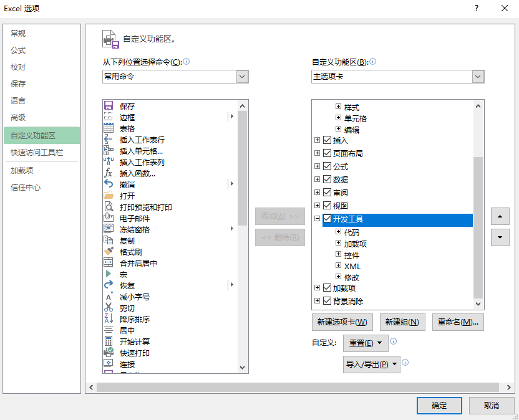This screenshot has height=420, width=519.
Task: Click the 格式刷 format painter icon
Action: (x=109, y=252)
